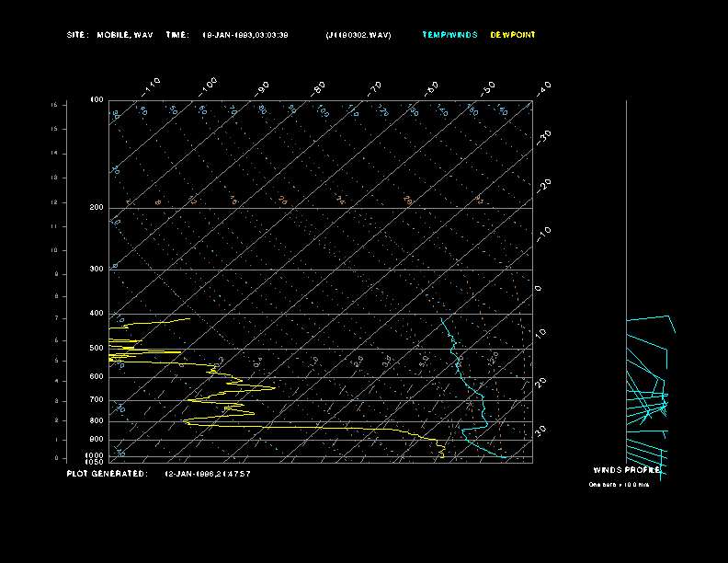This screenshot has width=728, height=563.
Task: Click the -100 temperature axis label
Action: (208, 85)
